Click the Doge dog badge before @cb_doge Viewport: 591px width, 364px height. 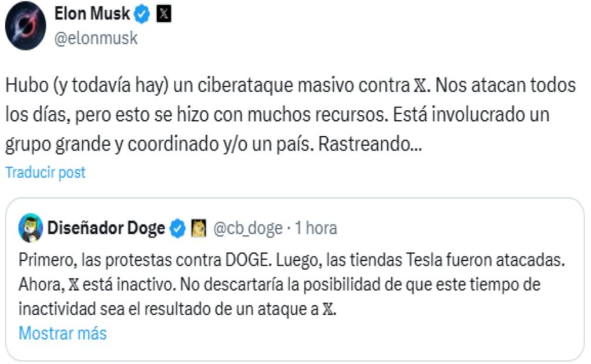click(199, 228)
